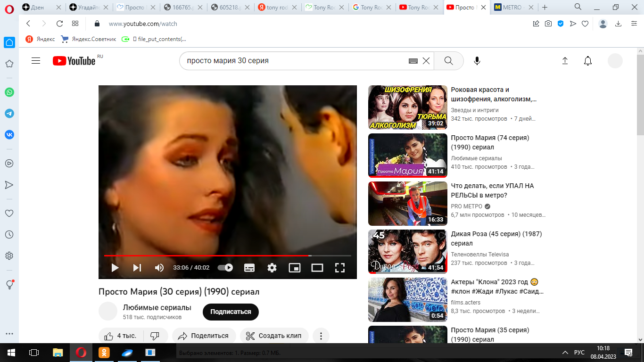Show hidden system tray icons
The width and height of the screenshot is (644, 362).
(x=565, y=353)
